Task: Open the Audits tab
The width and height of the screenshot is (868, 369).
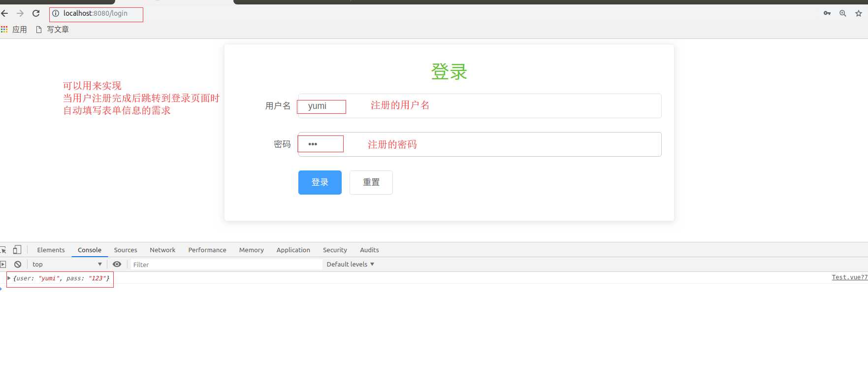Action: pyautogui.click(x=369, y=250)
